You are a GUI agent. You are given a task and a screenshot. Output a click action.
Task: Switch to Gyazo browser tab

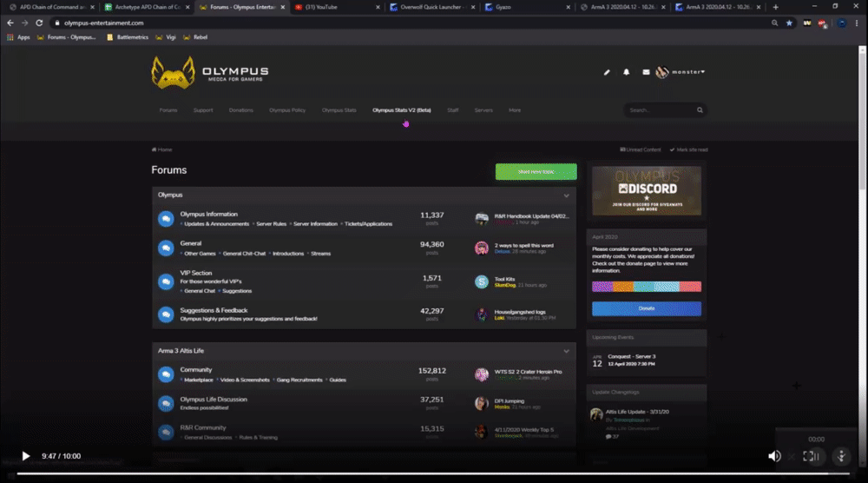coord(527,7)
